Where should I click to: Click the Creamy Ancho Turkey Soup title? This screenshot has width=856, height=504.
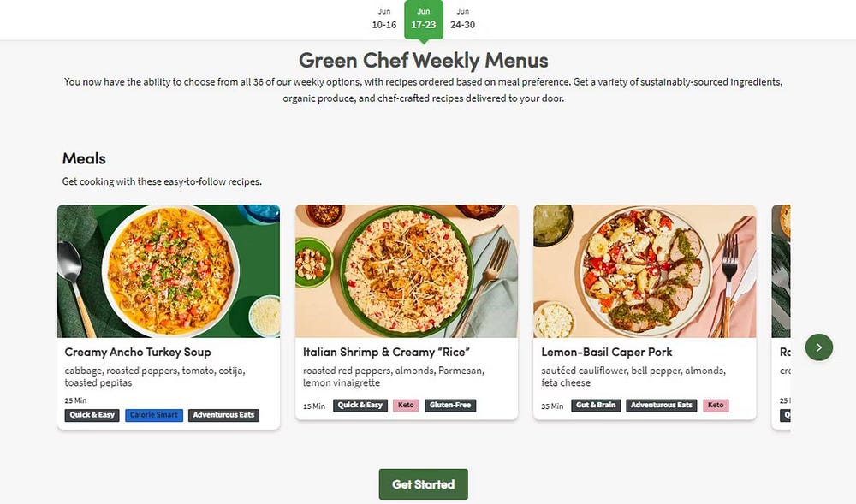click(138, 352)
